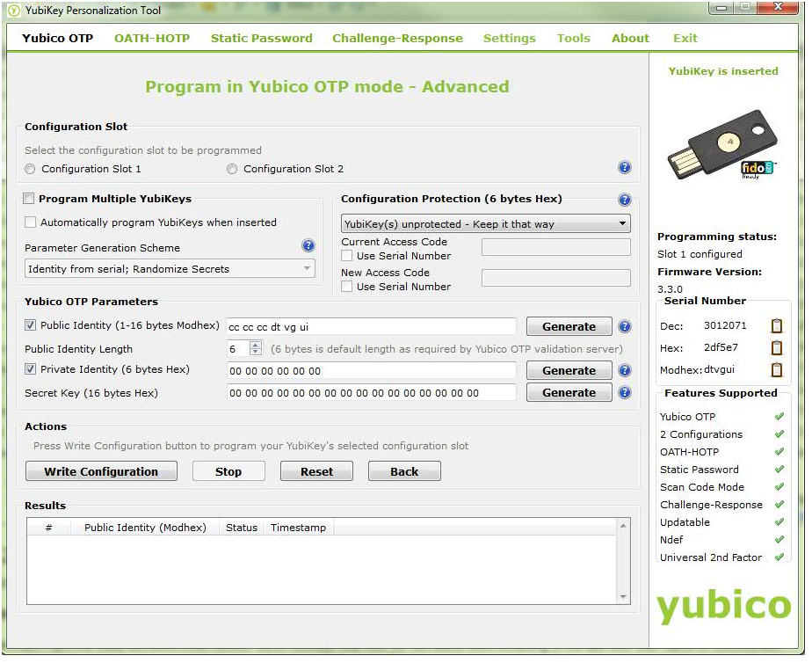Viewport: 812px width, 663px height.
Task: Enable Program Multiple YubiKeys checkbox
Action: tap(30, 199)
